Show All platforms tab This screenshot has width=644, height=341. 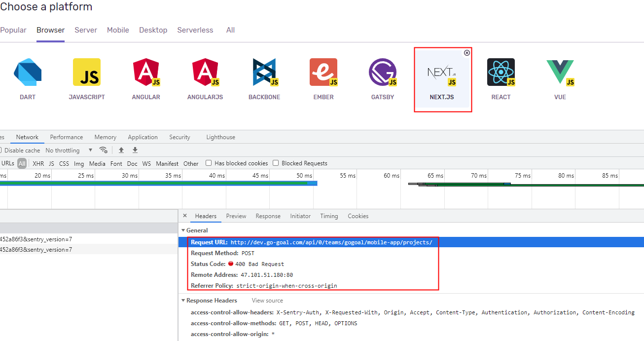pyautogui.click(x=230, y=30)
